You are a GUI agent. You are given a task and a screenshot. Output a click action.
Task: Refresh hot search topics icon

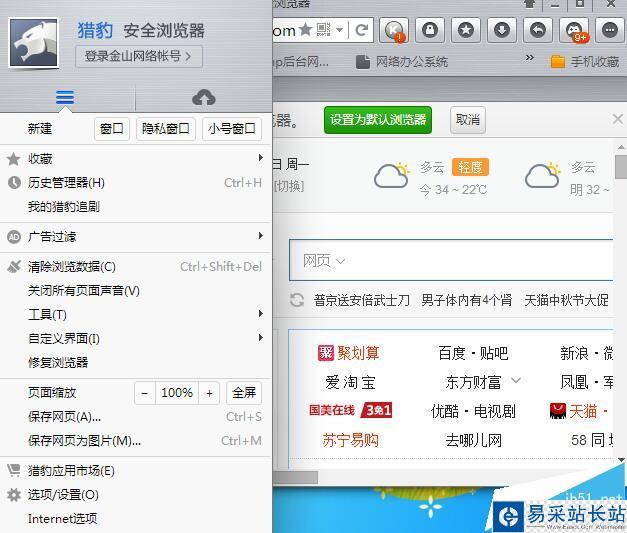[x=297, y=300]
